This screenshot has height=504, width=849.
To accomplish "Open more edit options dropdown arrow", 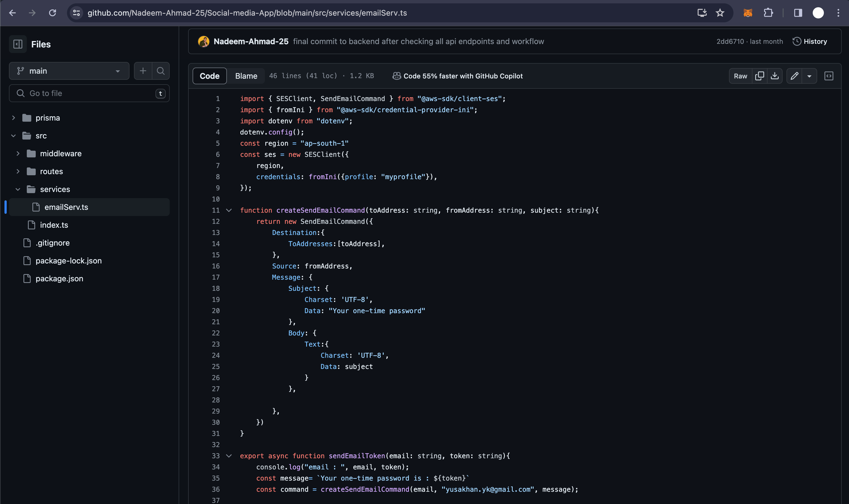I will click(x=809, y=76).
